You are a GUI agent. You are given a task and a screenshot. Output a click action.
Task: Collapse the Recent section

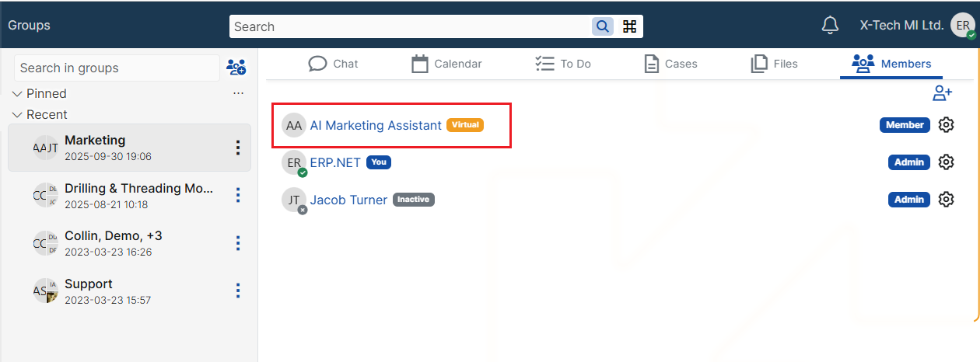point(17,115)
